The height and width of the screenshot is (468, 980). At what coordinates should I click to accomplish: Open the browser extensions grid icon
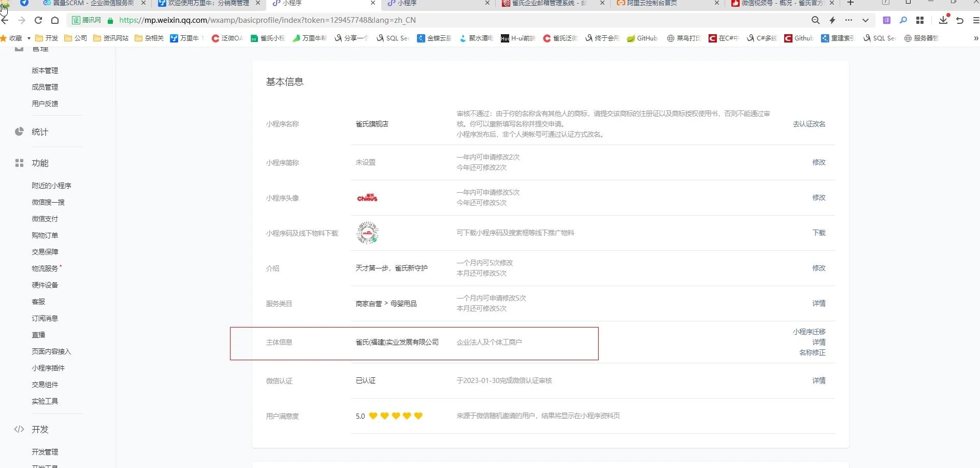pyautogui.click(x=920, y=20)
